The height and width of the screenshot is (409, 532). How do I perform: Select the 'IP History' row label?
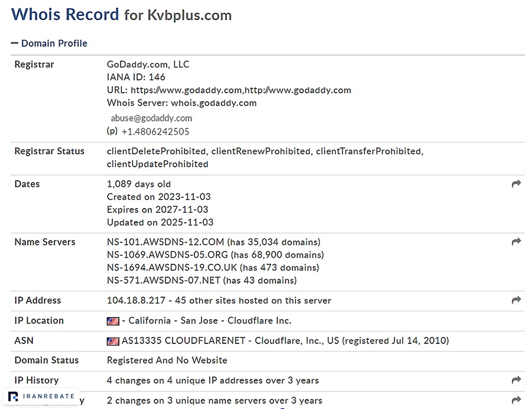(36, 381)
